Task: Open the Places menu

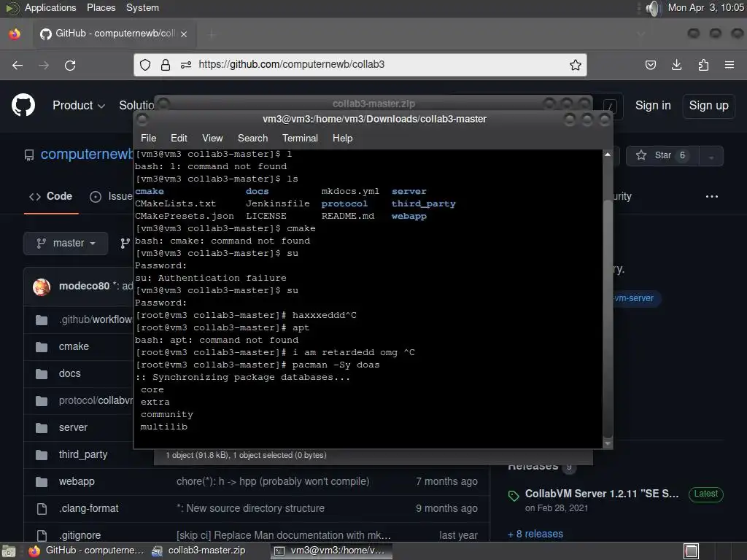Action: 101,8
